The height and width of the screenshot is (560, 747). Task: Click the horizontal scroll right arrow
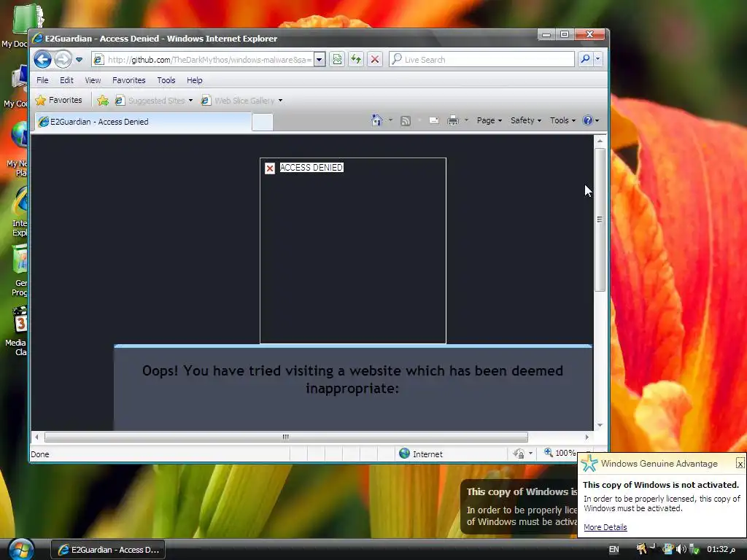(587, 437)
